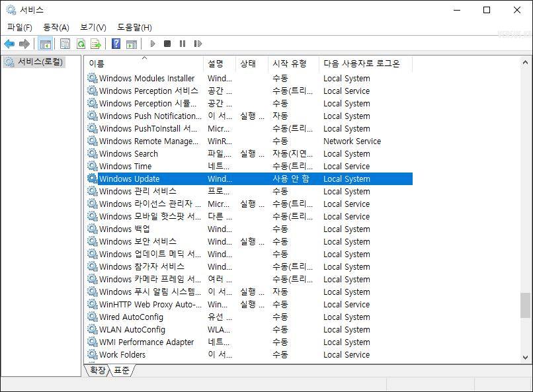
Task: Click Network Service logon cell
Action: (352, 141)
